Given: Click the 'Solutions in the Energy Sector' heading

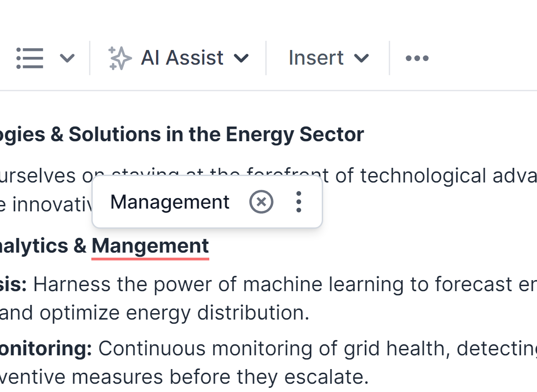Looking at the screenshot, I should point(216,135).
